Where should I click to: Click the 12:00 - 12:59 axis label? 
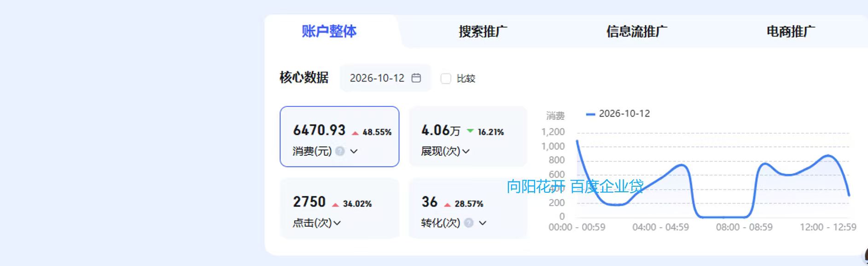828,227
